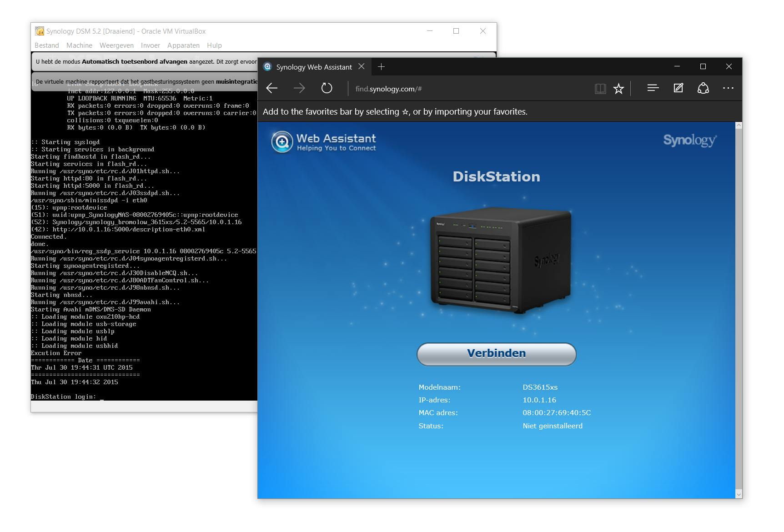
Task: Close the Edge browser window
Action: 729,66
